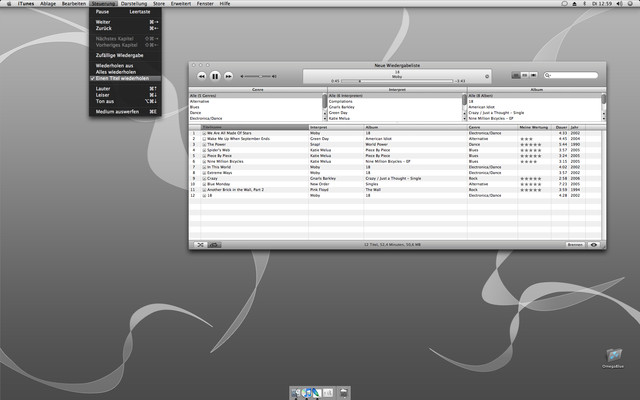Click the pause button in iTunes
Screen dimensions: 640x400
pos(215,75)
